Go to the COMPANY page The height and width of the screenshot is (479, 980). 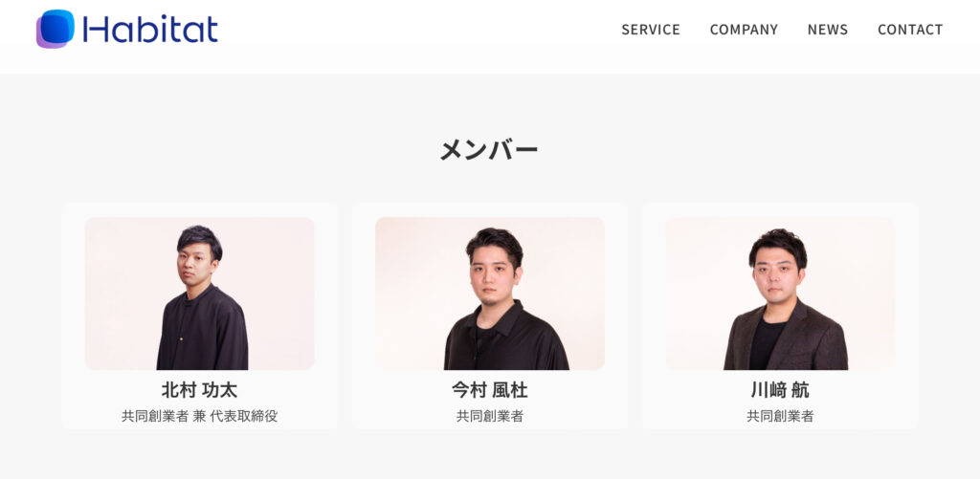pyautogui.click(x=744, y=30)
